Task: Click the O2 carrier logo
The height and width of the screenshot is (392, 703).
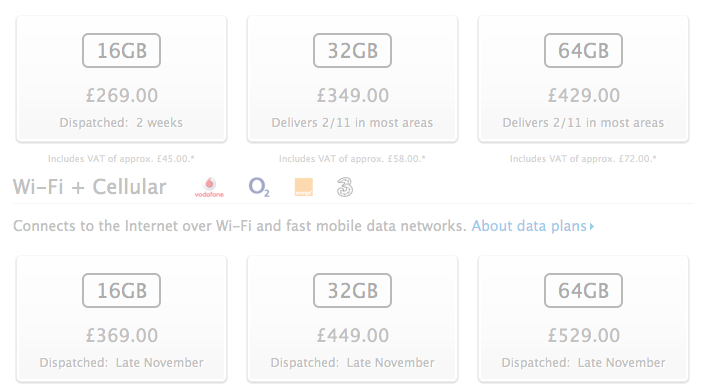Action: [259, 187]
